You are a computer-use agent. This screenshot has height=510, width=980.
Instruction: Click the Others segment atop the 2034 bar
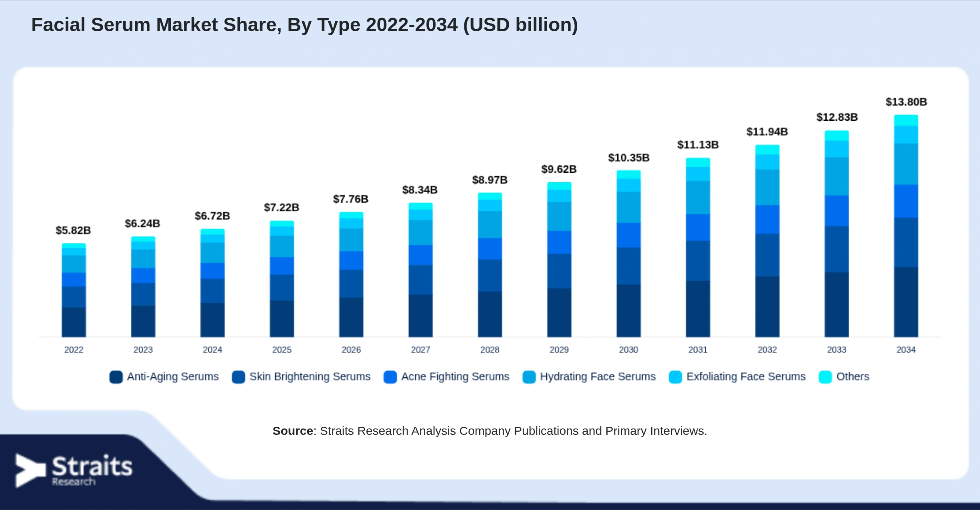(906, 120)
